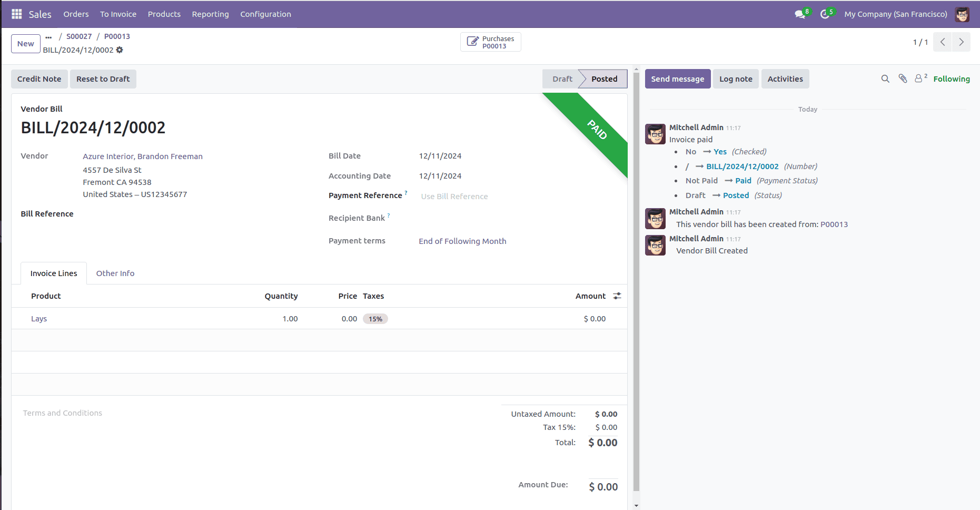This screenshot has height=510, width=980.
Task: Open the breadcrumb ellipsis menu
Action: (x=48, y=36)
